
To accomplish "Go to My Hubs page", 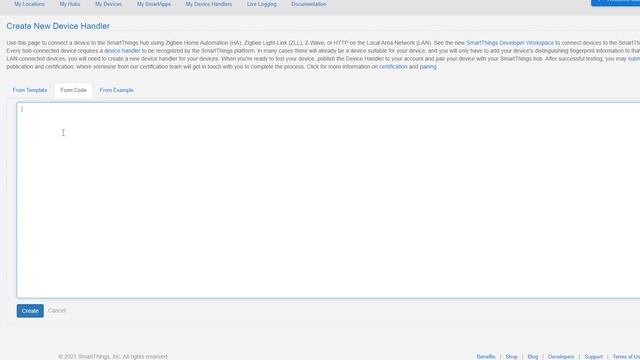I will pos(70,4).
